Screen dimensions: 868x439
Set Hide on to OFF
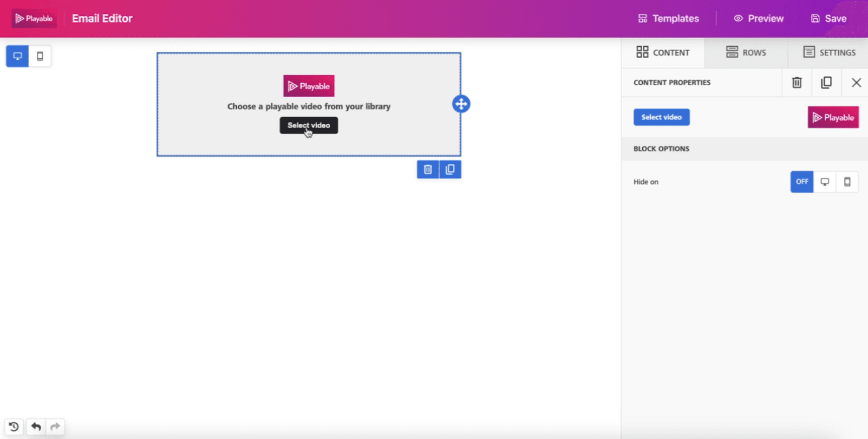click(x=802, y=182)
